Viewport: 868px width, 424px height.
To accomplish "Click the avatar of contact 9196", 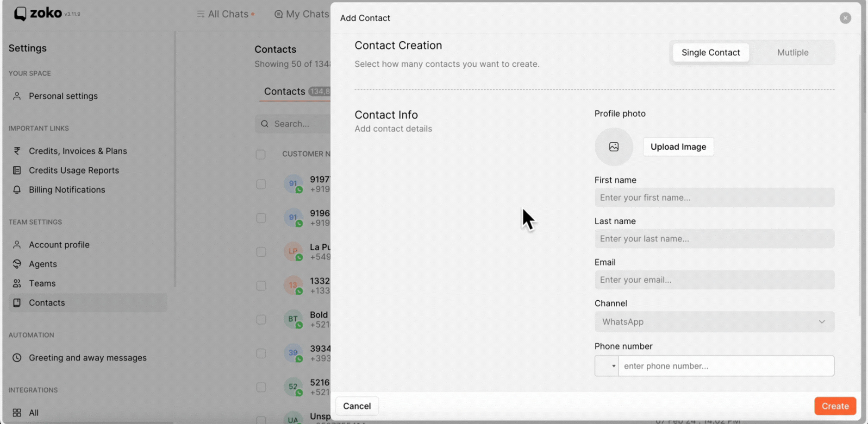I will tap(293, 217).
